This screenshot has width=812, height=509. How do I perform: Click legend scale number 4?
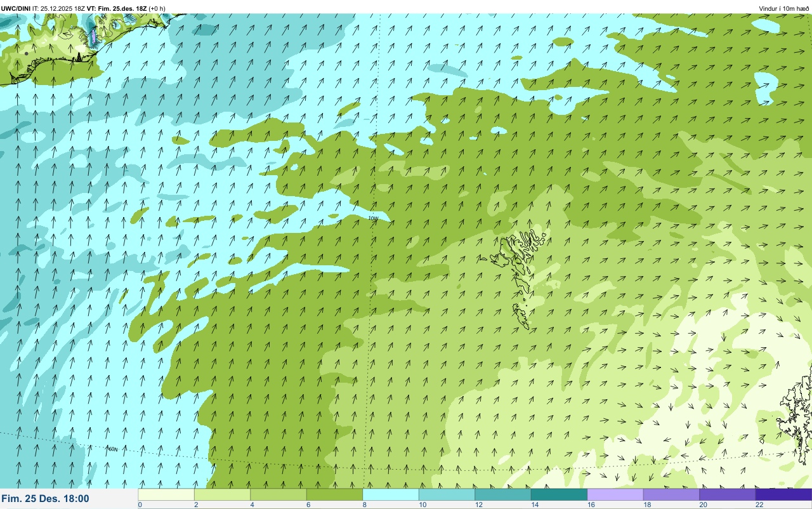pos(252,505)
